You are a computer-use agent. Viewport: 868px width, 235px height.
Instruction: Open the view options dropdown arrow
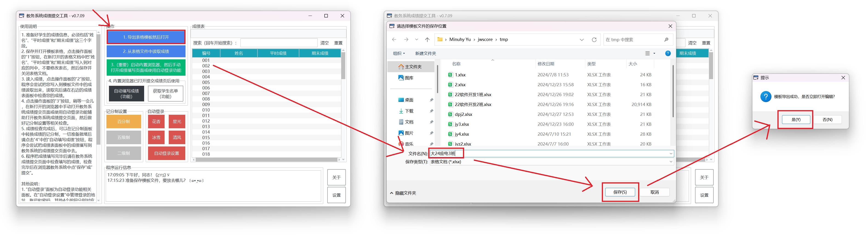(x=654, y=54)
